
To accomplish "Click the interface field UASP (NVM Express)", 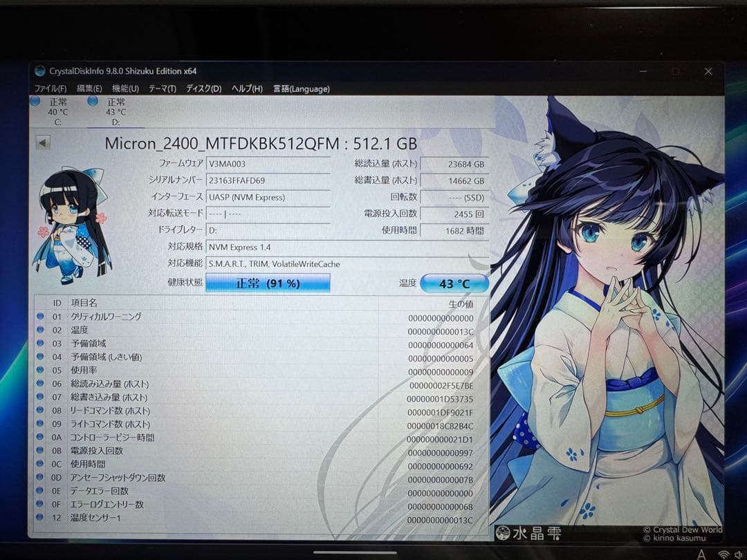I will coord(268,197).
